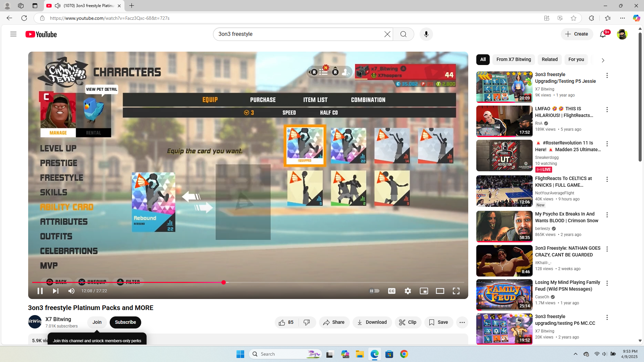
Task: Enter full screen mode
Action: pyautogui.click(x=456, y=291)
